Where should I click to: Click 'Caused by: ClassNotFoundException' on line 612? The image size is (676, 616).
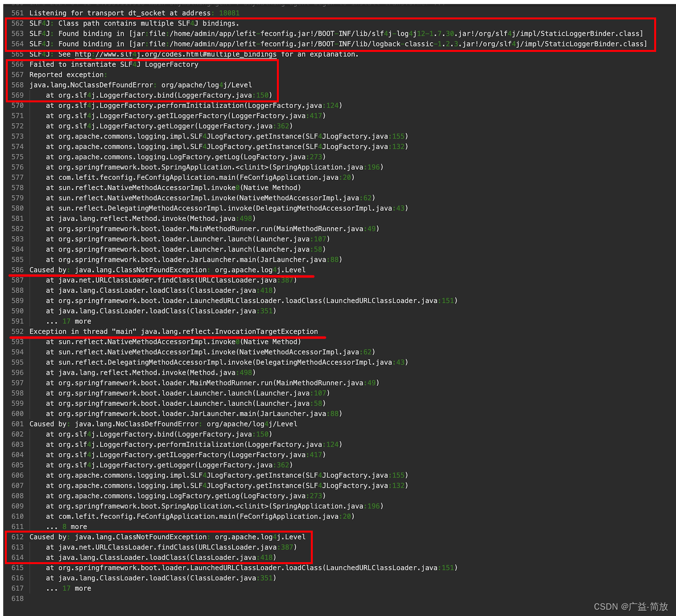pos(167,537)
